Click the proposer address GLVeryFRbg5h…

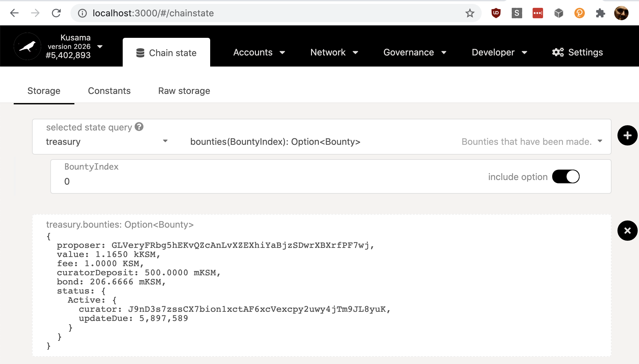click(x=240, y=245)
